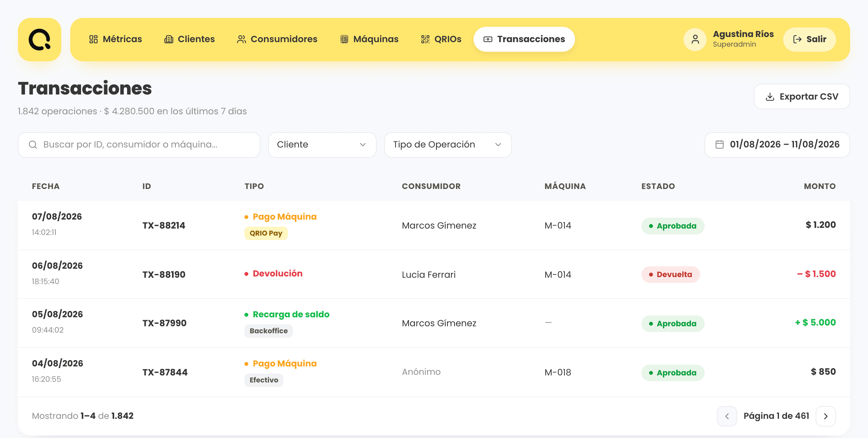The height and width of the screenshot is (438, 868).
Task: Click the amount – $ 1.500
Action: 816,274
